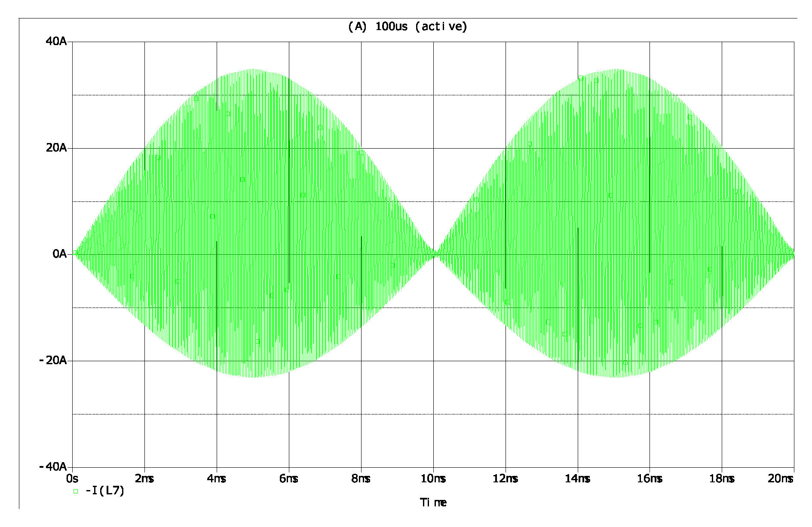This screenshot has height=527, width=812.
Task: Select the 18ms time tick label
Action: pyautogui.click(x=722, y=478)
